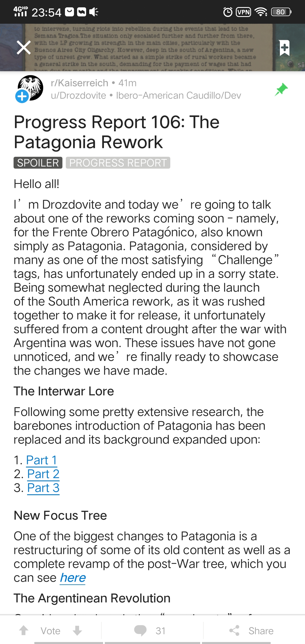Open the Part 1 lore link

click(42, 460)
